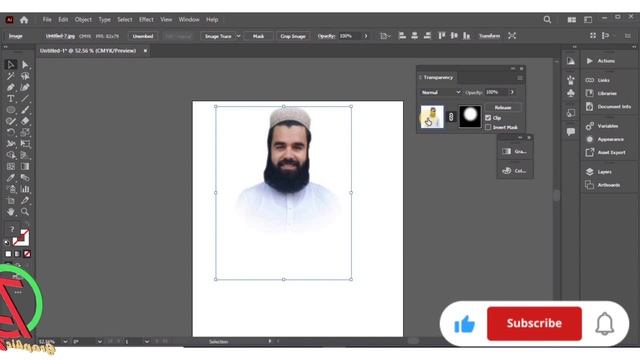The image size is (640, 360).
Task: Open the File menu
Action: [47, 20]
